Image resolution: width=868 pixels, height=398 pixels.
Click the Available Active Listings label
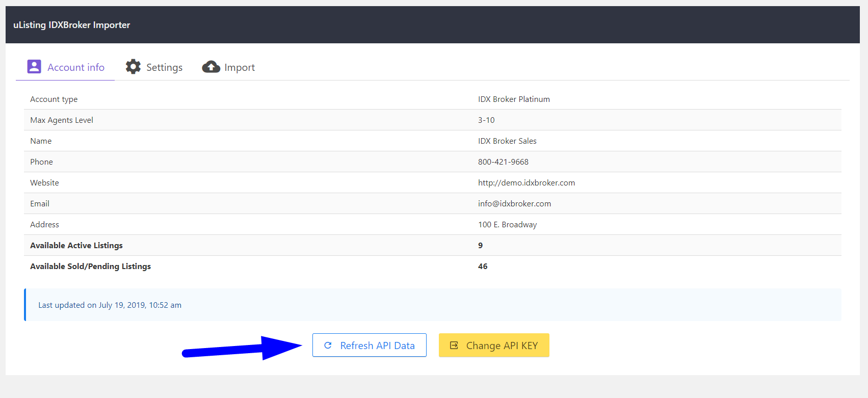point(76,246)
